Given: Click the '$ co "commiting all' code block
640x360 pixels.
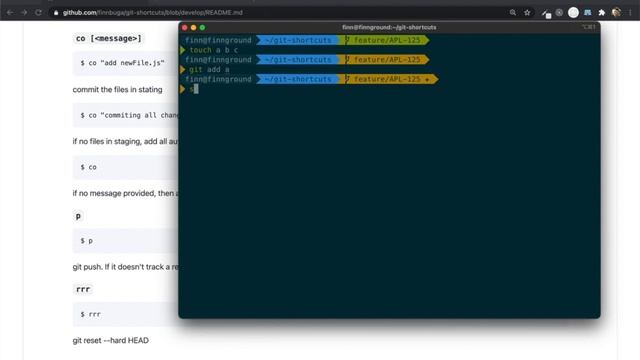Looking at the screenshot, I should pyautogui.click(x=126, y=115).
